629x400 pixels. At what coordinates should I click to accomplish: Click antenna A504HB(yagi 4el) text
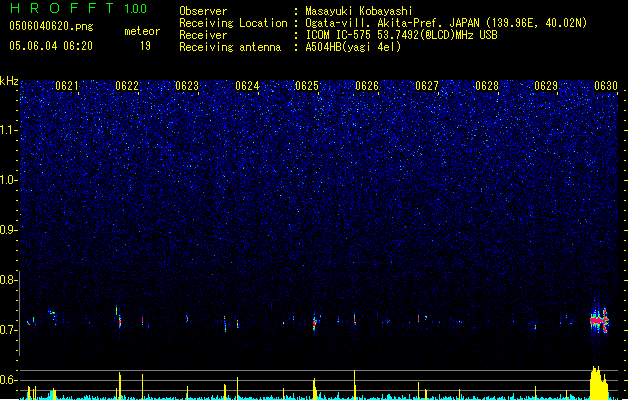point(353,47)
